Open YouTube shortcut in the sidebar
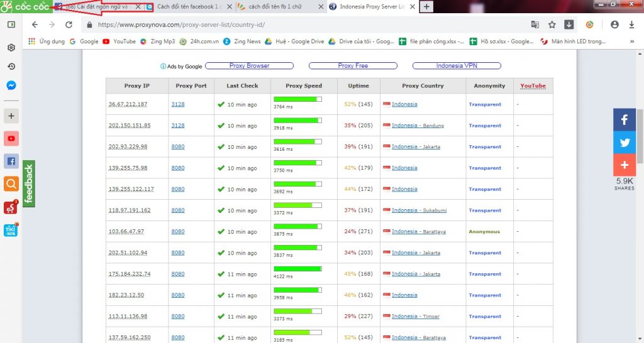This screenshot has height=343, width=644. pos(11,138)
